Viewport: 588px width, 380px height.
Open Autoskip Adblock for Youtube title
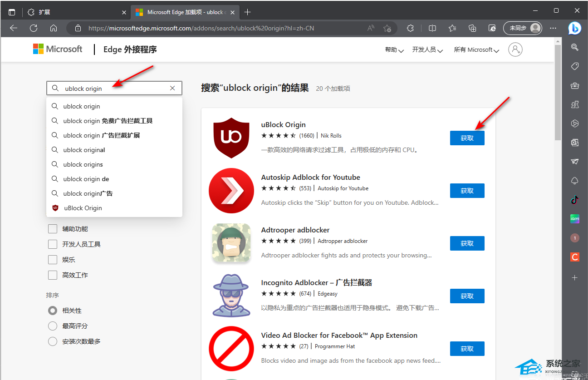[311, 177]
